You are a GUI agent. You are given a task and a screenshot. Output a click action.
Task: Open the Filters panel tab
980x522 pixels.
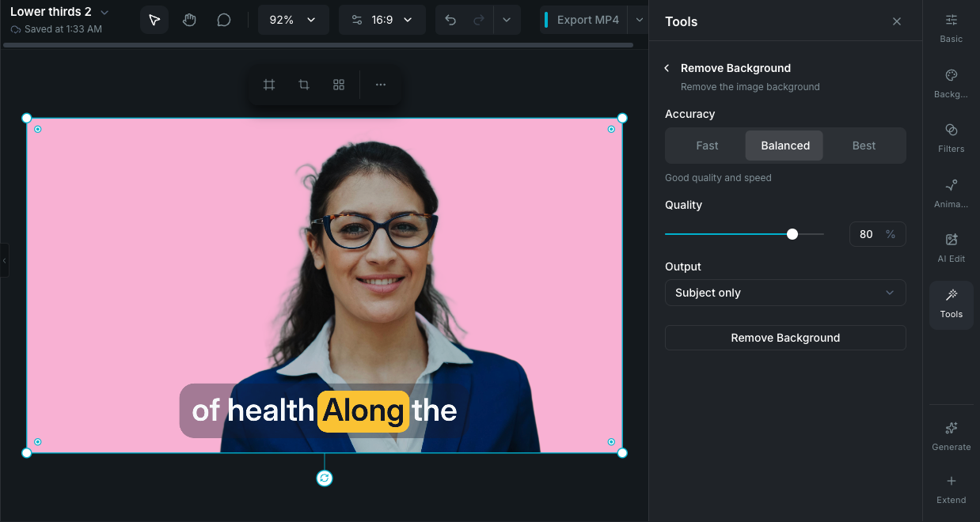tap(951, 137)
